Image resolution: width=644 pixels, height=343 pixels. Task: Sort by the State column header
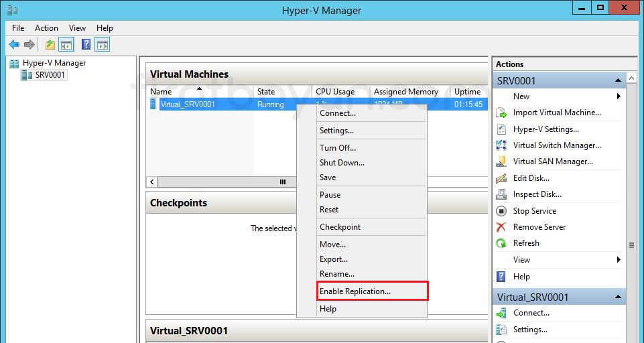(x=283, y=92)
